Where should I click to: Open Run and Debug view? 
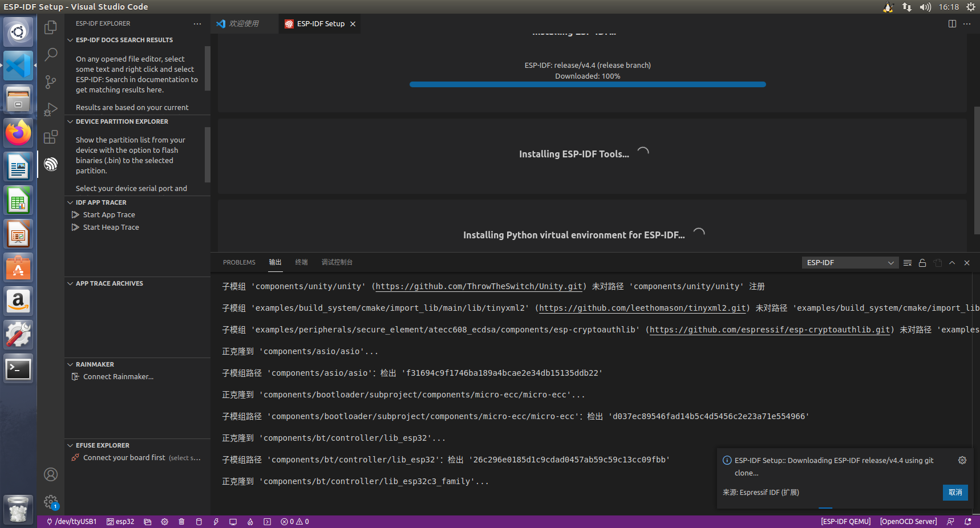(x=51, y=109)
